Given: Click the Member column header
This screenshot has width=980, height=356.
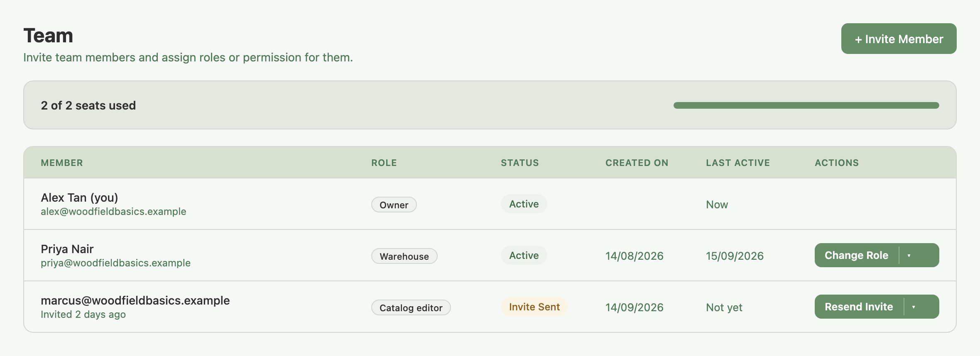Looking at the screenshot, I should (62, 163).
